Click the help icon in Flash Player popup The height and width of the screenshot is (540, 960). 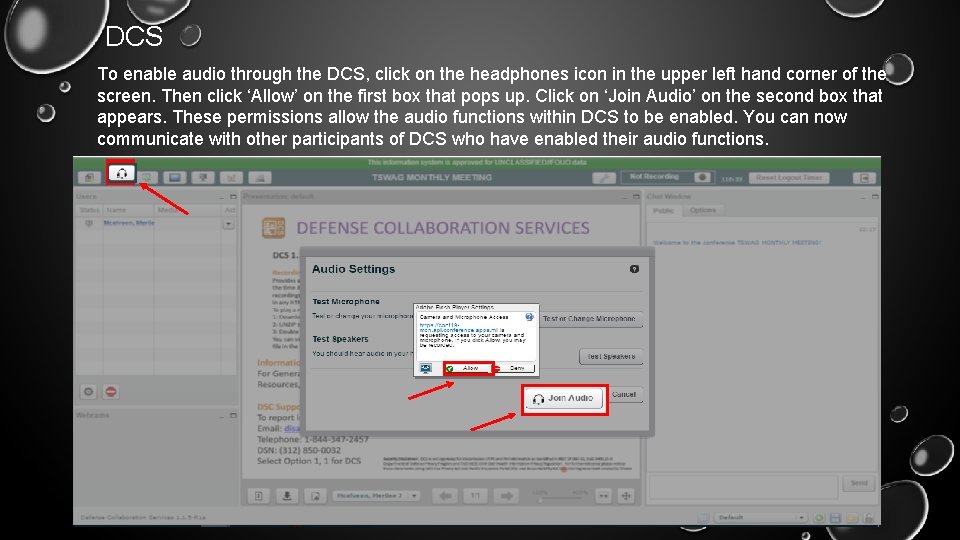pos(529,317)
